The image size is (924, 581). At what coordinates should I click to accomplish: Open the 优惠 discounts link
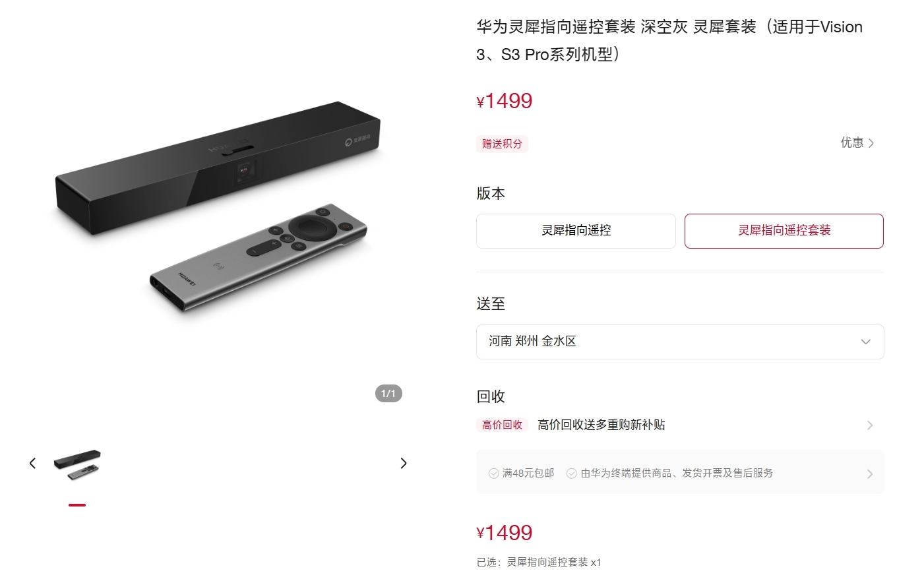pos(852,142)
